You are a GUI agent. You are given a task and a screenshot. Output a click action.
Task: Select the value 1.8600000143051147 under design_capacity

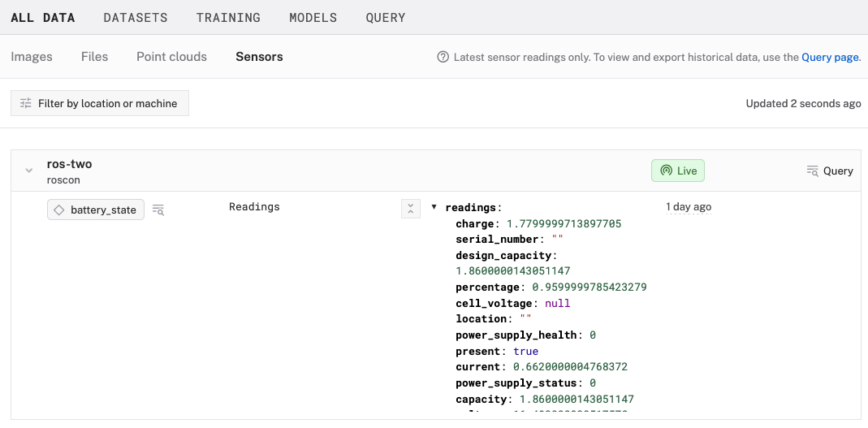(512, 271)
